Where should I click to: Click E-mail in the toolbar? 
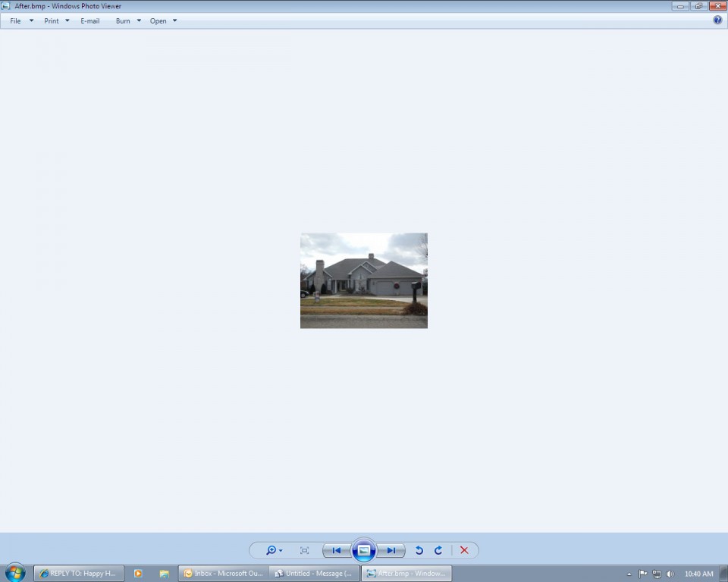coord(90,20)
